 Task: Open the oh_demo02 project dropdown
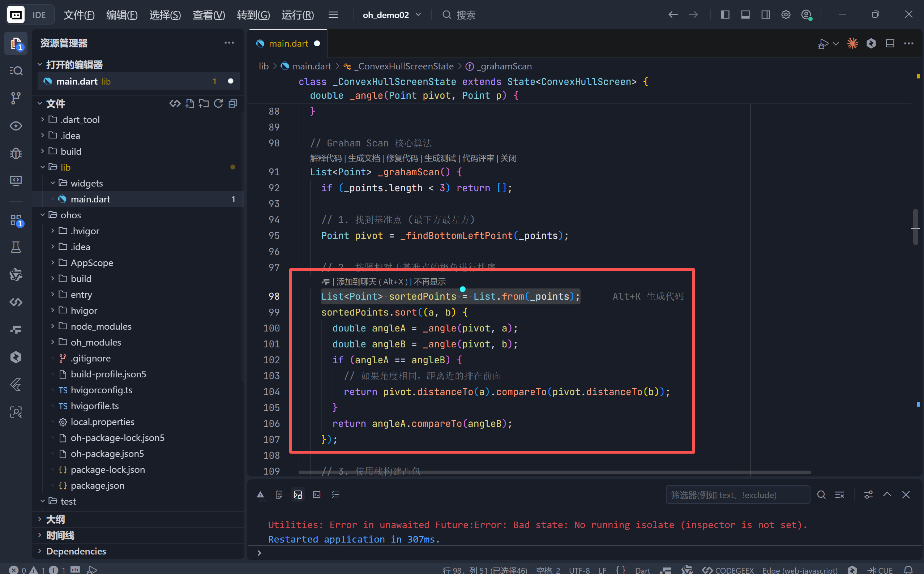click(x=392, y=15)
